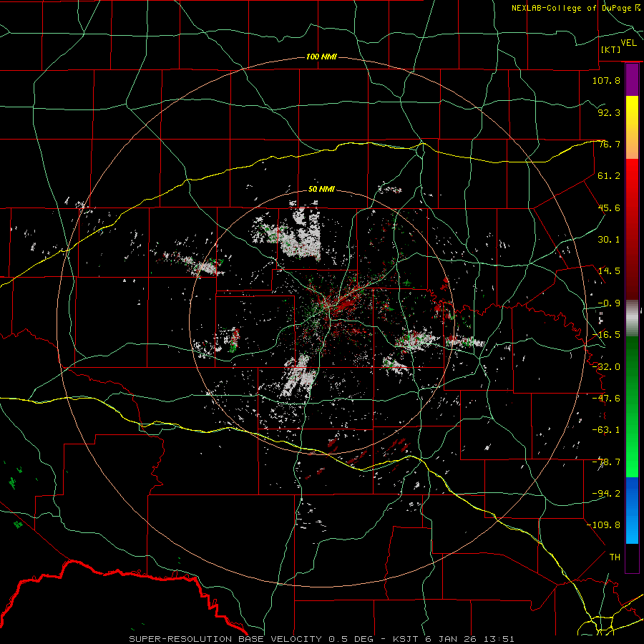The width and height of the screenshot is (644, 644).
Task: Pick the purple segment of the color scale
Action: point(632,80)
